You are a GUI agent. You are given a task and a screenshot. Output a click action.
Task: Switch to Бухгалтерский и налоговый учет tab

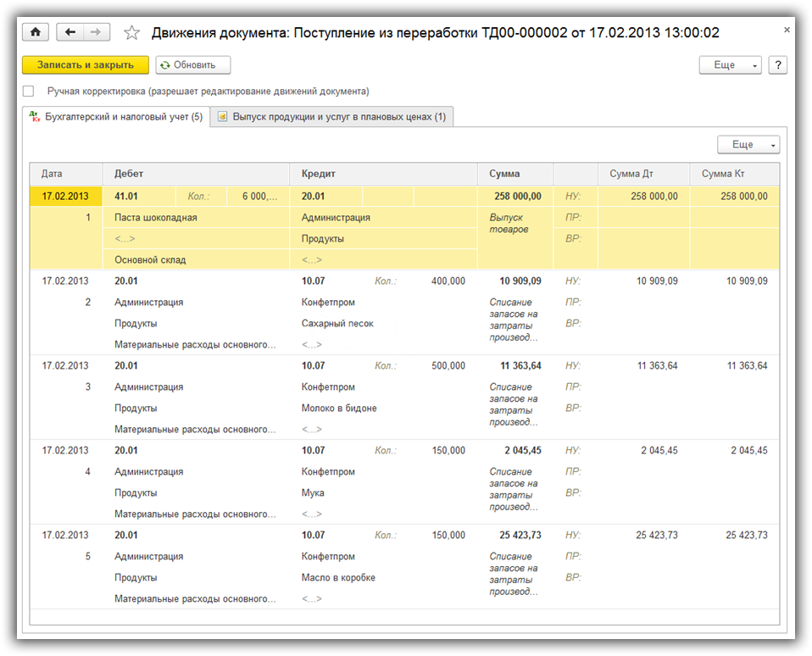pos(115,117)
